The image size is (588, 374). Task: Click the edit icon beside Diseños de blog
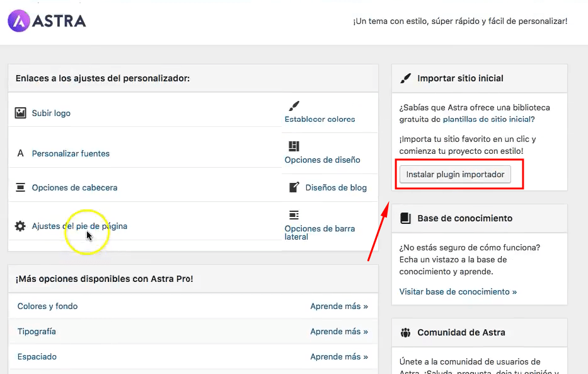[294, 187]
